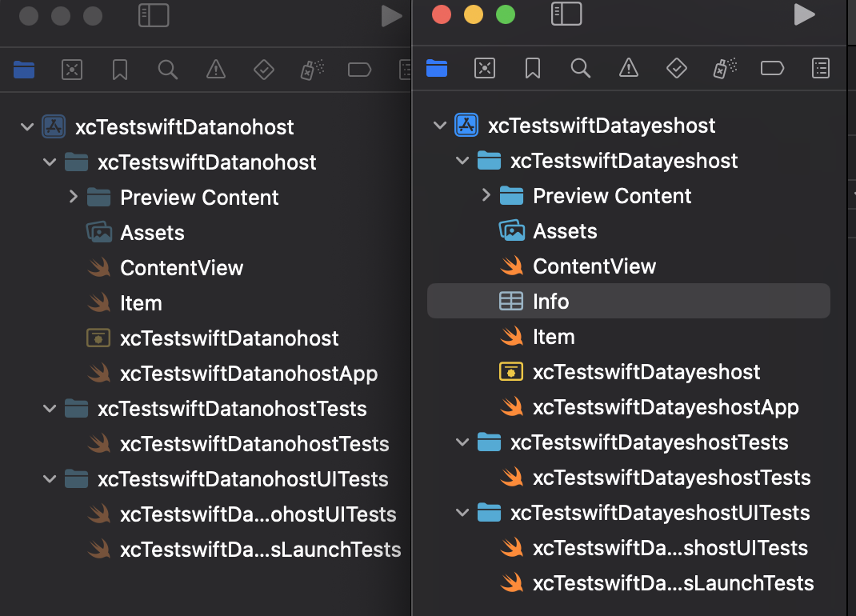Screen dimensions: 856x616
Task: Select Project navigator tab in left window
Action: (x=24, y=70)
